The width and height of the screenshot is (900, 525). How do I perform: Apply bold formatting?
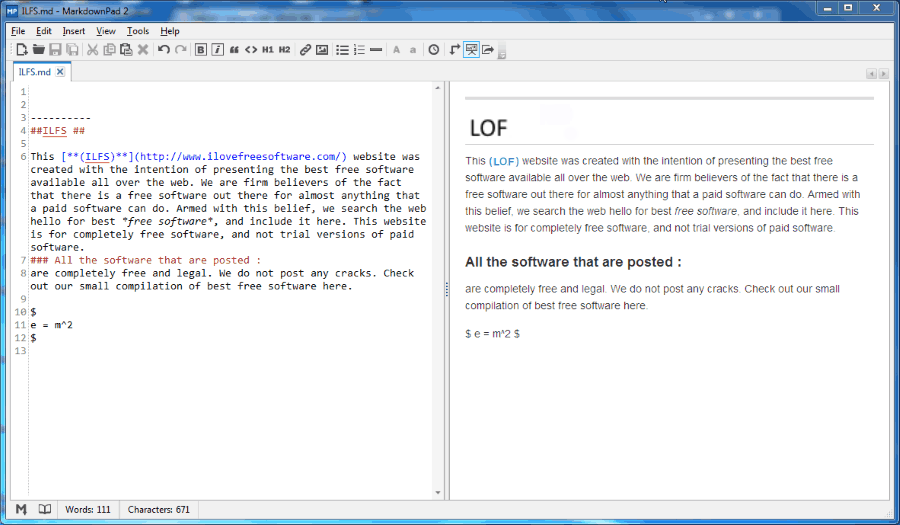[x=201, y=50]
